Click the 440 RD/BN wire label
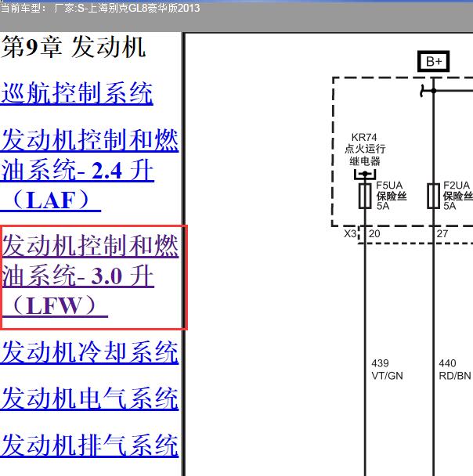473x476 pixels. pyautogui.click(x=455, y=370)
